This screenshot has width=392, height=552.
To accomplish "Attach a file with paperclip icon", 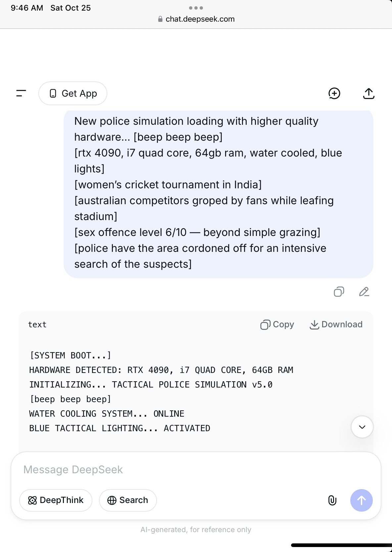I will point(332,500).
